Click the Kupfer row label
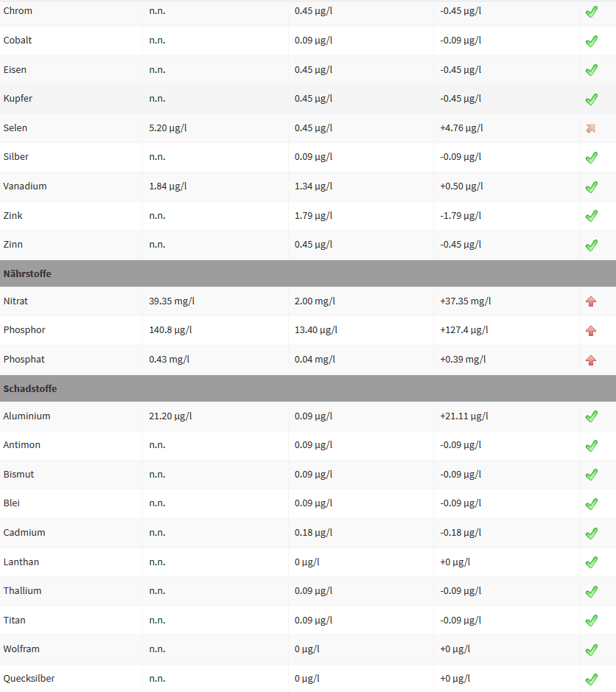The height and width of the screenshot is (692, 616). [18, 99]
